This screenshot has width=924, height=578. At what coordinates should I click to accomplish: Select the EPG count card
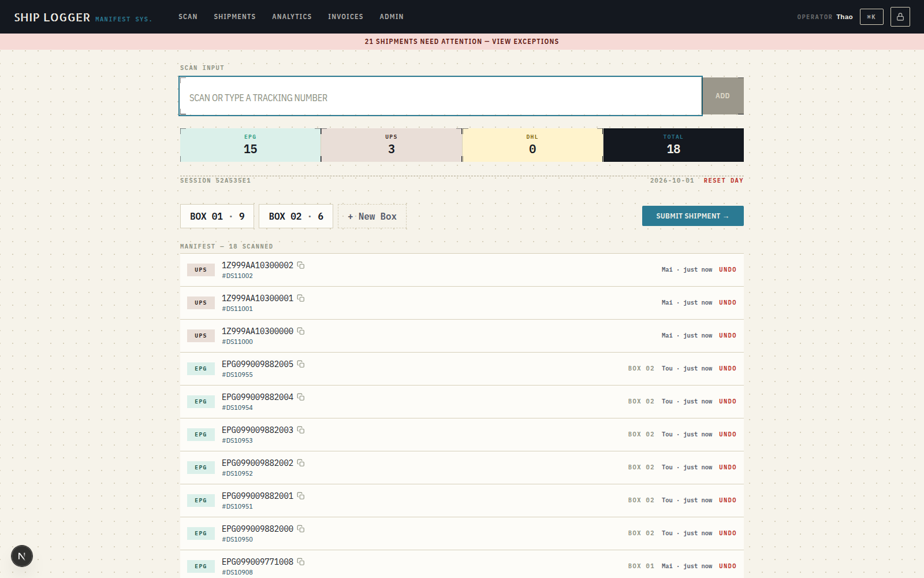pos(250,145)
